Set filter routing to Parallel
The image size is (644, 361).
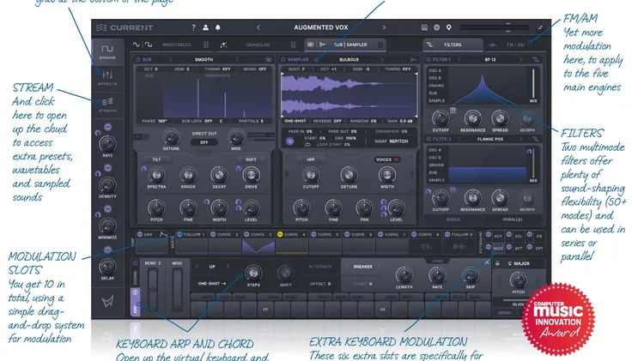pos(513,220)
